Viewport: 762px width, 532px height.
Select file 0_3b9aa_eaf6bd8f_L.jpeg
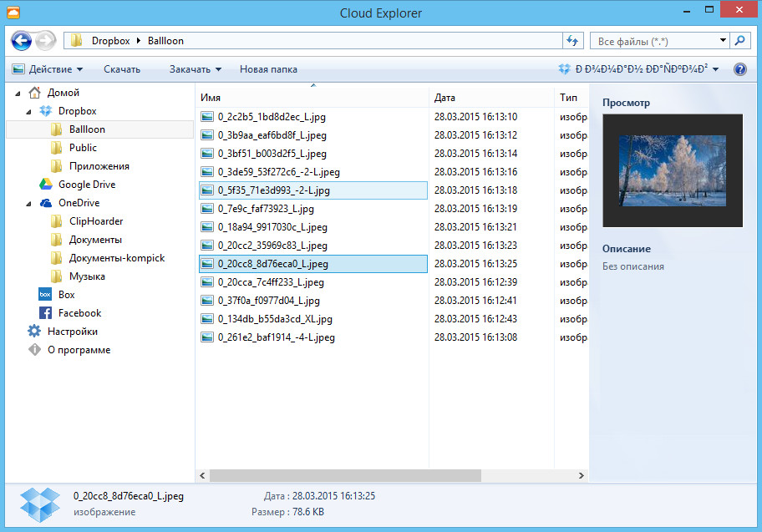pyautogui.click(x=272, y=135)
